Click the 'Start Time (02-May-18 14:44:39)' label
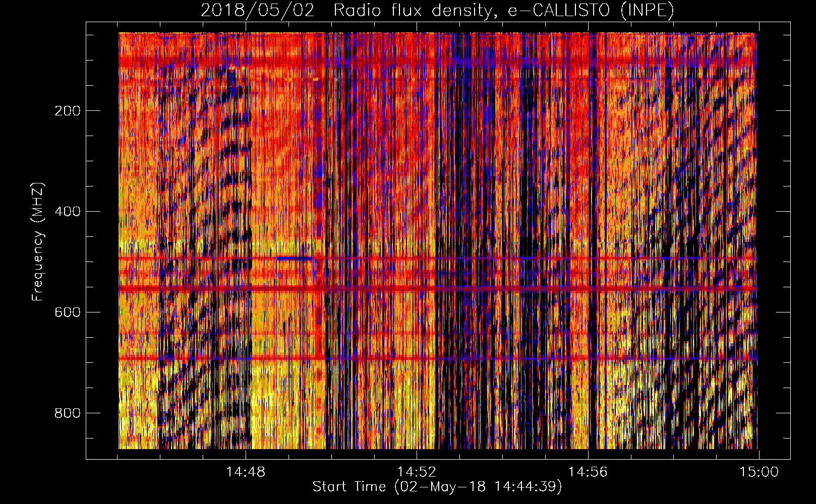Viewport: 816px width, 504px height. 437,487
